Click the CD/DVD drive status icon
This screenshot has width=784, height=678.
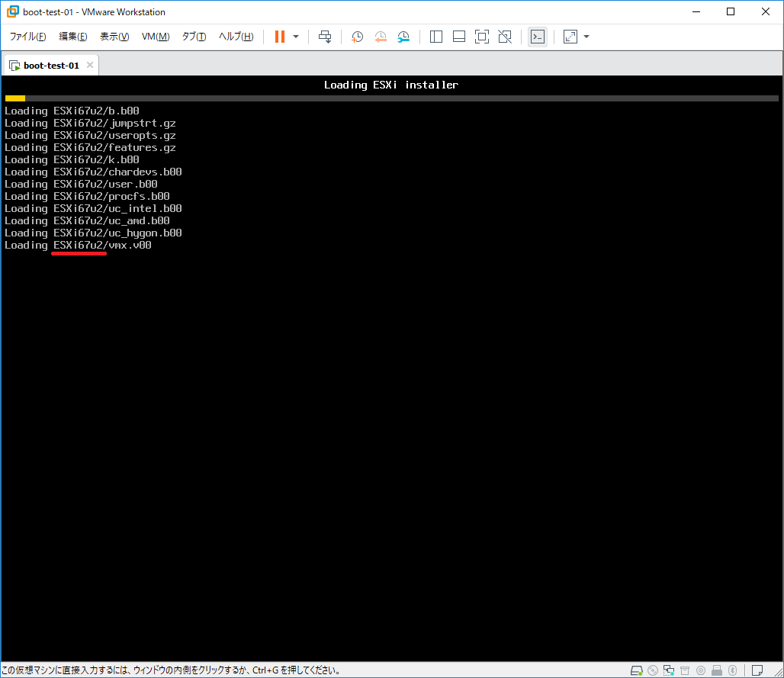point(653,670)
